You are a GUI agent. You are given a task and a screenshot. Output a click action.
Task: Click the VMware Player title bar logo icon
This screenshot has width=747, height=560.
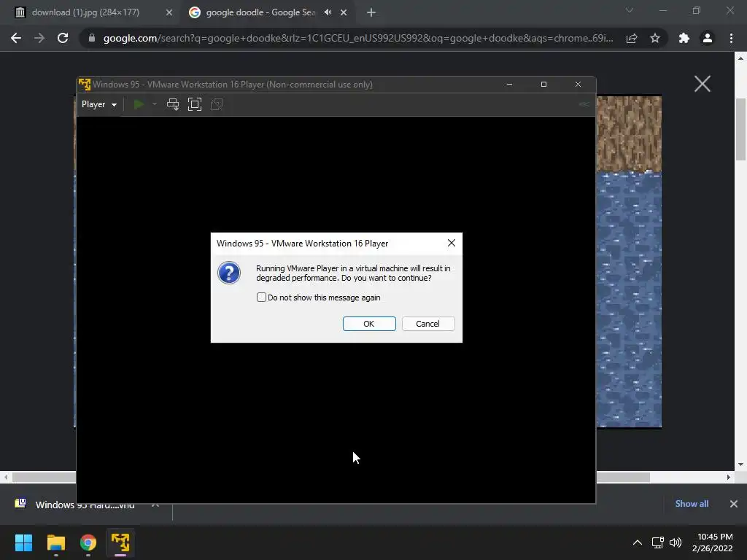tap(85, 85)
